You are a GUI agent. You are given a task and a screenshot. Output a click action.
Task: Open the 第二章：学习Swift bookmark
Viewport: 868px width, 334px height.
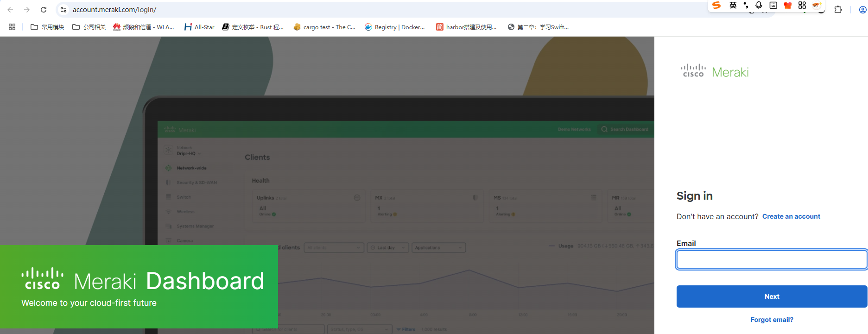538,27
